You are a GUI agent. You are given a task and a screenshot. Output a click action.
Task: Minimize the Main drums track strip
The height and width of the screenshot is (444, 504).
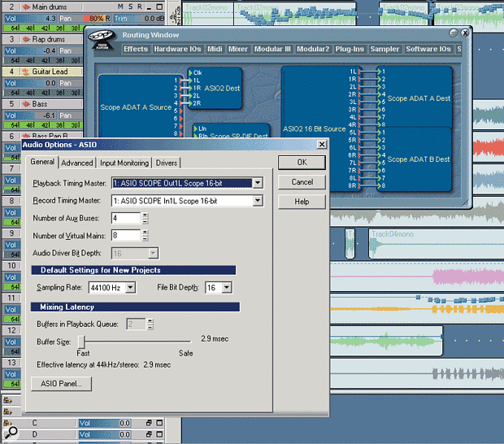click(149, 7)
